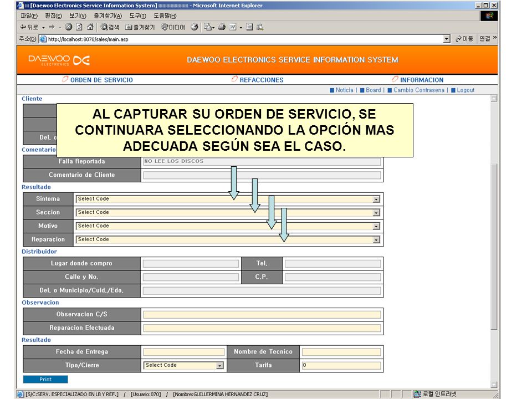Open the 보기(V) menu
Screen dimensions: 532x399
pos(78,16)
